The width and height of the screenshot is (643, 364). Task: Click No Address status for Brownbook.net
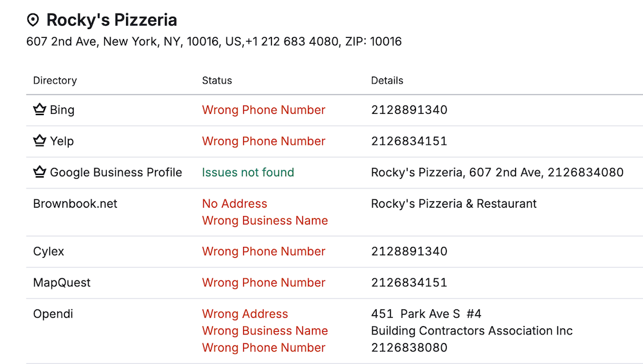[x=234, y=204]
